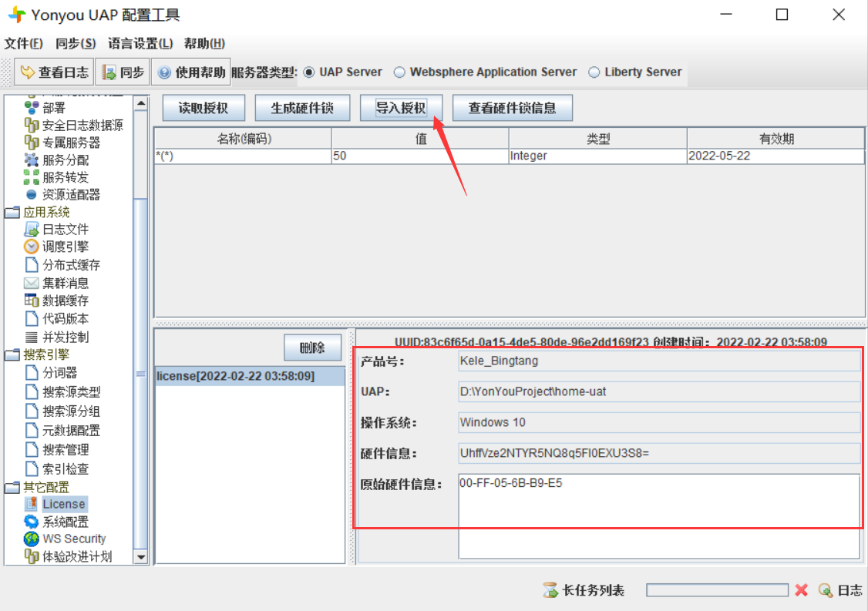Viewport: 868px width, 611px height.
Task: Click tree scrollbar up arrow
Action: (x=141, y=103)
